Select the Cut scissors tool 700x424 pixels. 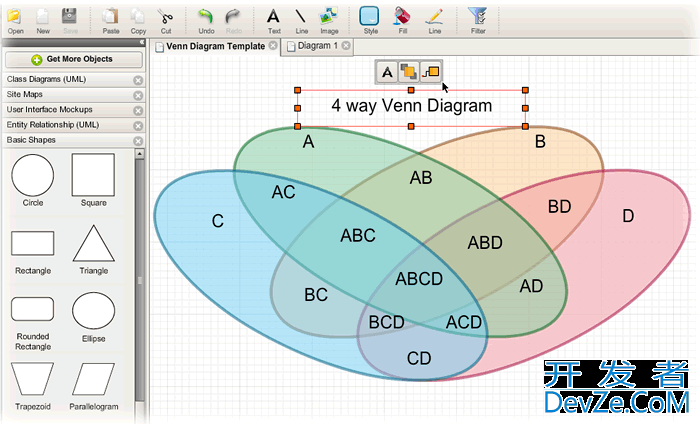tap(166, 19)
